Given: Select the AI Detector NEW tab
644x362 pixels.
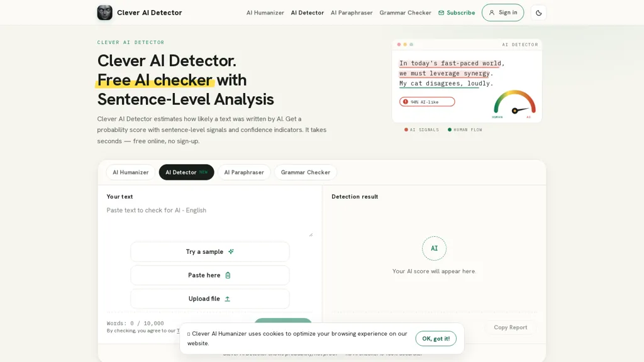Looking at the screenshot, I should pos(186,172).
